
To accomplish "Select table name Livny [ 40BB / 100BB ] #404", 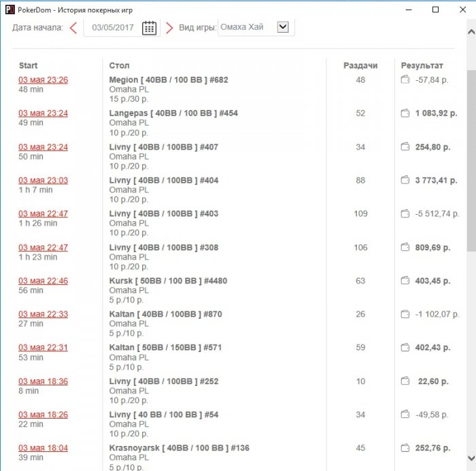I will click(164, 180).
